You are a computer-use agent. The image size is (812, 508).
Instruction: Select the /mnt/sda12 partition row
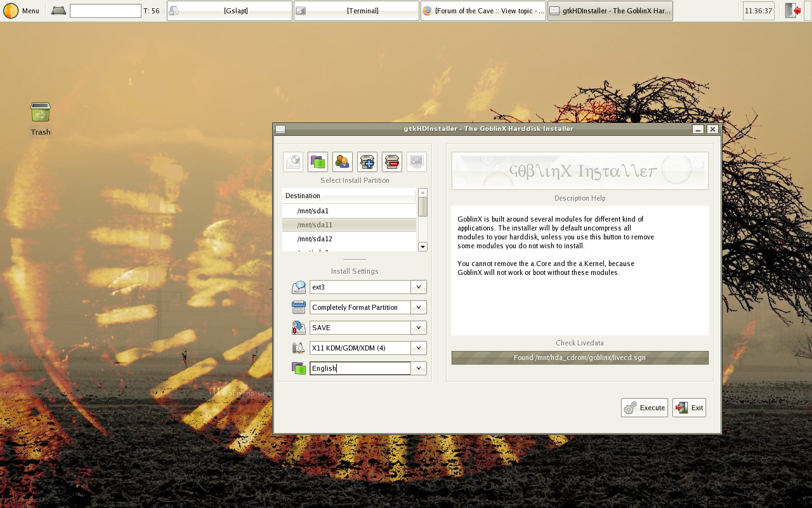(x=350, y=239)
